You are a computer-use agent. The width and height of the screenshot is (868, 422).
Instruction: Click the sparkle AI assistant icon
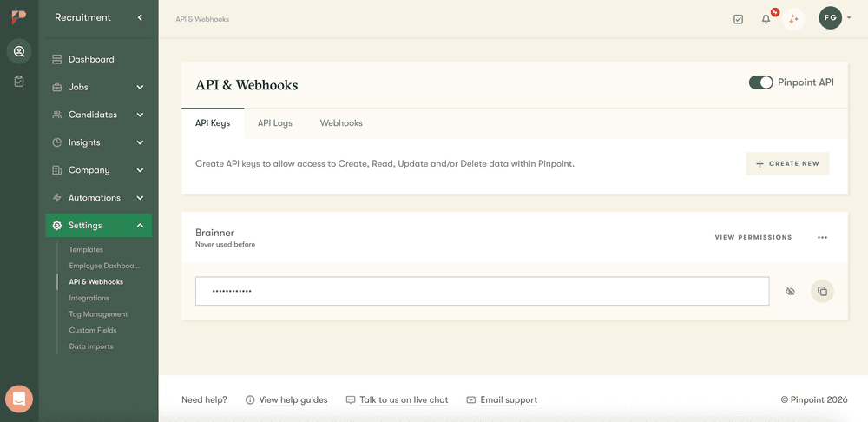[793, 19]
